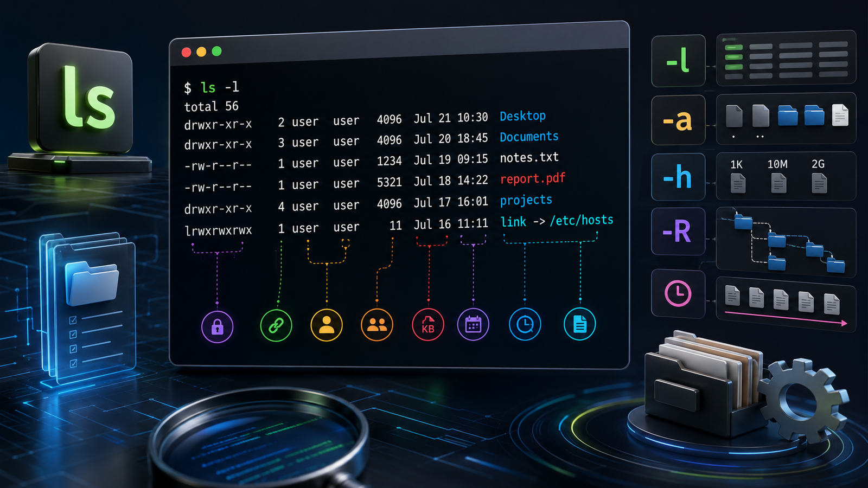Click the red report.pdf filename
868x488 pixels.
[533, 178]
